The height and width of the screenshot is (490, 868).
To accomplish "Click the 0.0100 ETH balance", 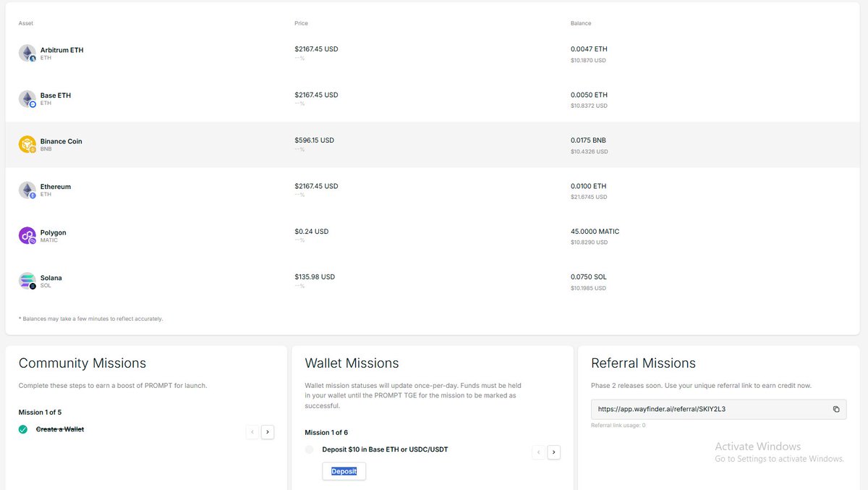I will (x=589, y=186).
